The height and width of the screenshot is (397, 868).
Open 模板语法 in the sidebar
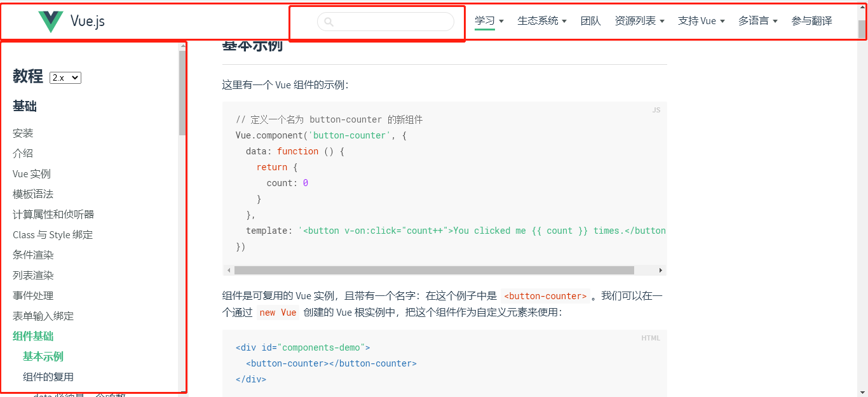coord(33,194)
